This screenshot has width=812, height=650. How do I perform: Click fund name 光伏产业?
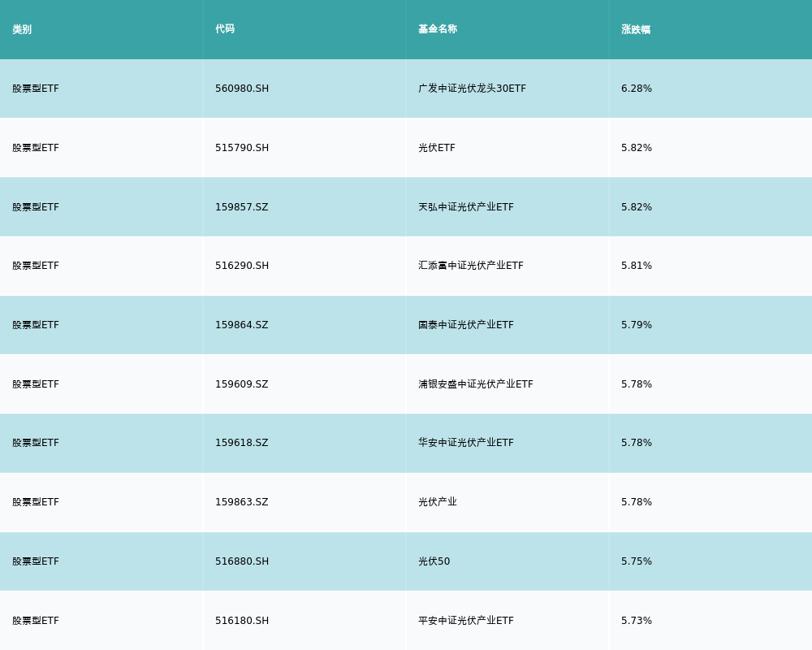[438, 502]
